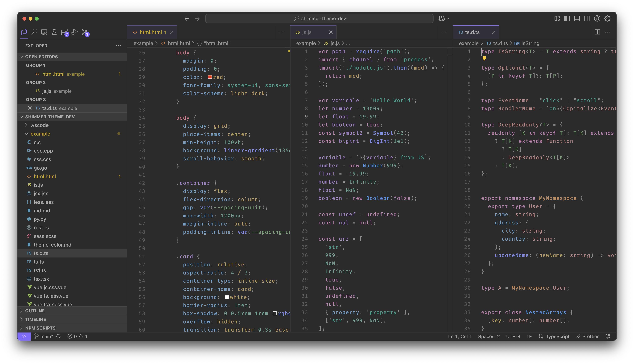Expand the .vscode folder
The height and width of the screenshot is (364, 634).
coord(39,125)
